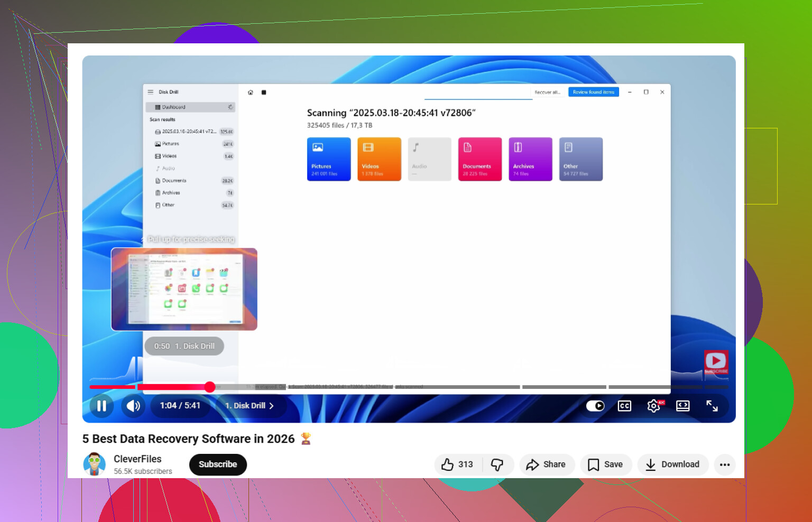Select Other in the sidebar list
812x522 pixels.
click(190, 205)
